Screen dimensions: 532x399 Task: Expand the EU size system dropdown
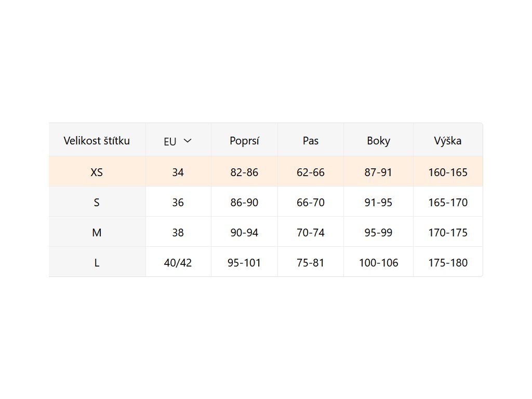click(x=178, y=141)
